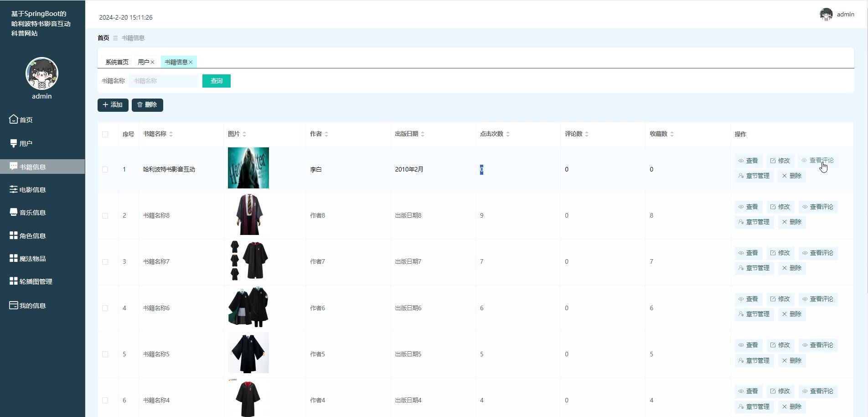
Task: Click the 轮播图管理 sidebar icon
Action: pyautogui.click(x=14, y=281)
